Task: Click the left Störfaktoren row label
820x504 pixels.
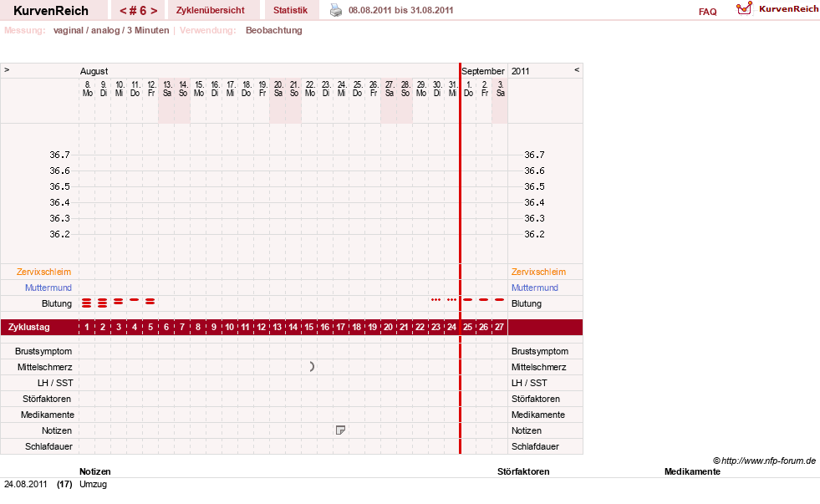Action: [47, 399]
